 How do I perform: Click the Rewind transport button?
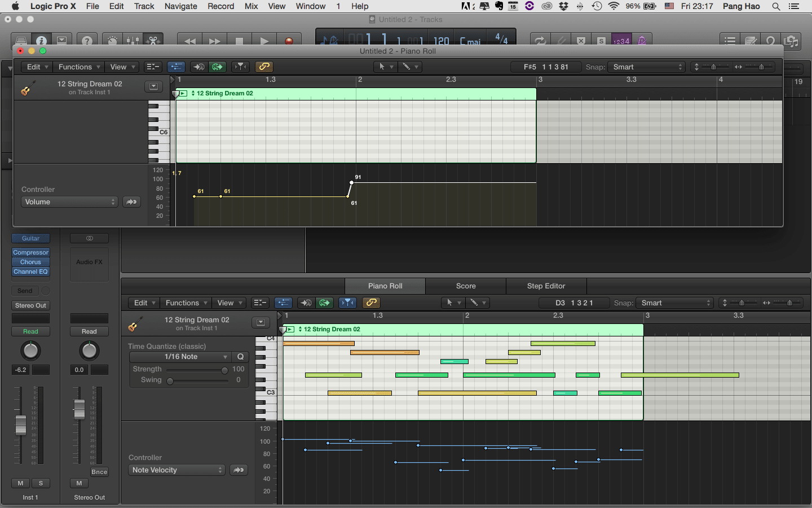pyautogui.click(x=190, y=41)
